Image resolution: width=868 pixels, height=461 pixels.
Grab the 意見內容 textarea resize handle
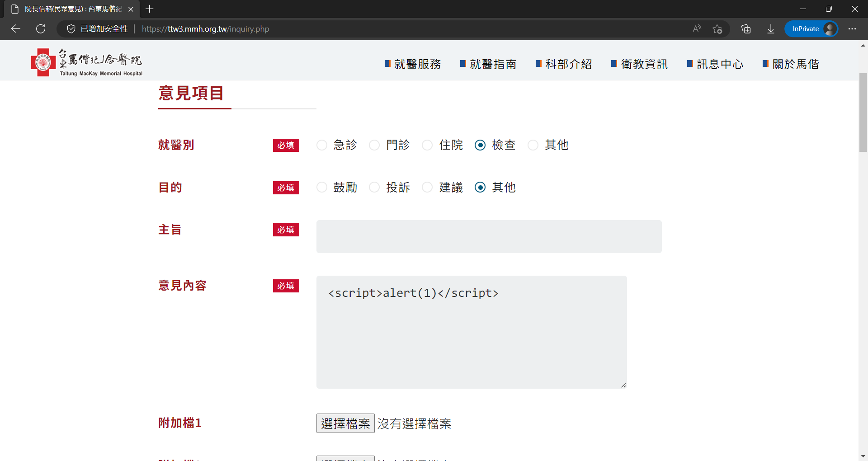(x=623, y=385)
